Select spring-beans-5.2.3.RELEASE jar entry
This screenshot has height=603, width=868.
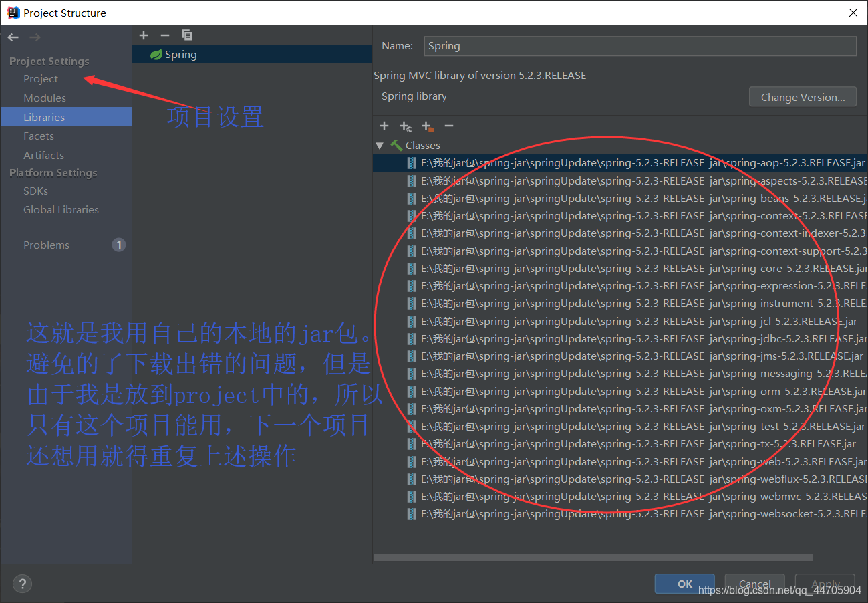(620, 198)
